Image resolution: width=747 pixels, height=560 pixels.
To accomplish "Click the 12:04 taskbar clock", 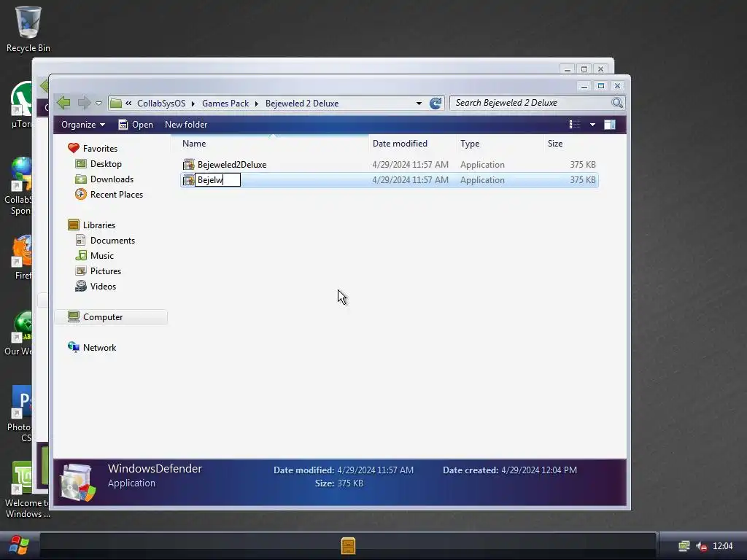I will click(723, 546).
